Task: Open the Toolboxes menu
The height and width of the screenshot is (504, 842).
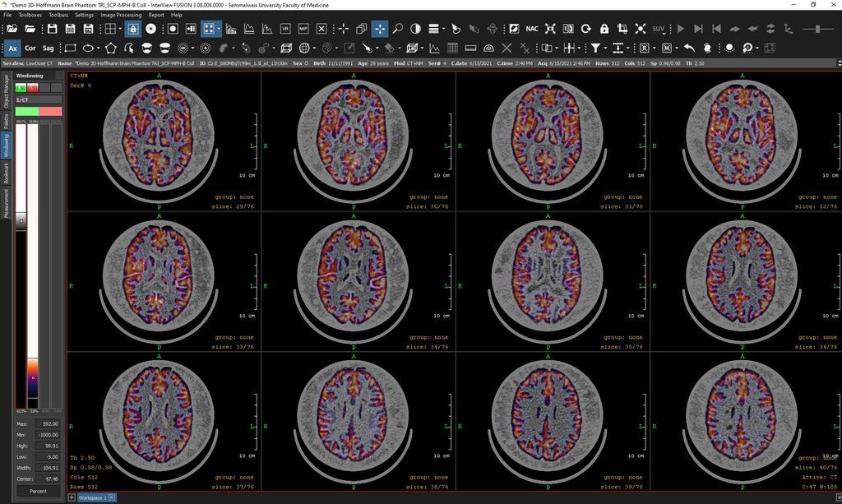Action: coord(30,15)
